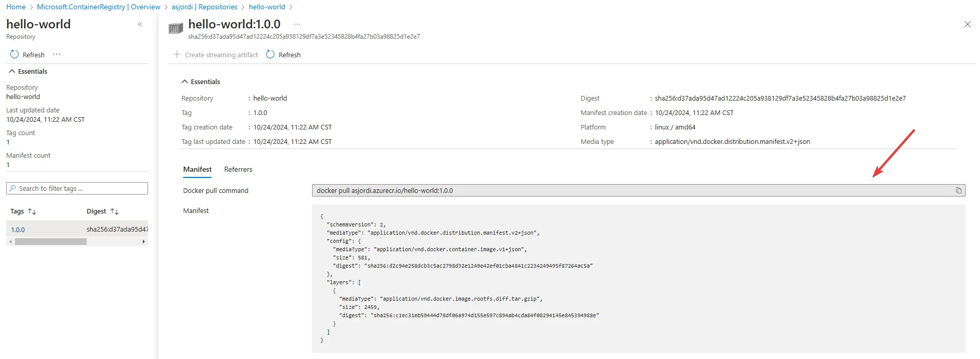The width and height of the screenshot is (980, 359).
Task: Navigate to hello-world breadcrumb
Action: tap(267, 7)
